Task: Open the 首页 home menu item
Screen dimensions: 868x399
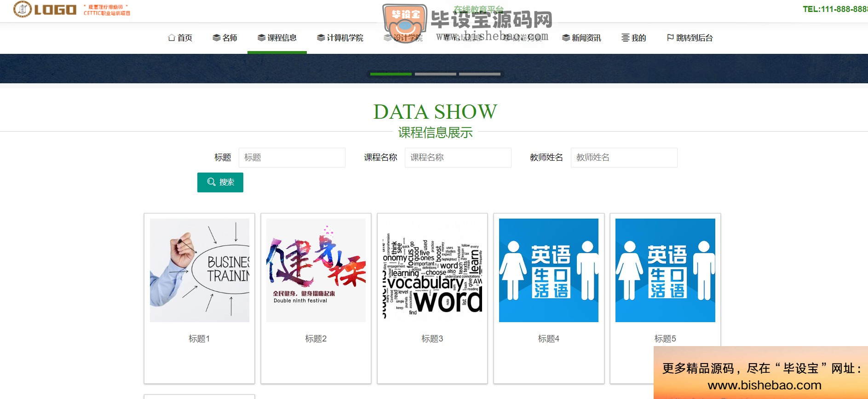Action: pos(180,38)
